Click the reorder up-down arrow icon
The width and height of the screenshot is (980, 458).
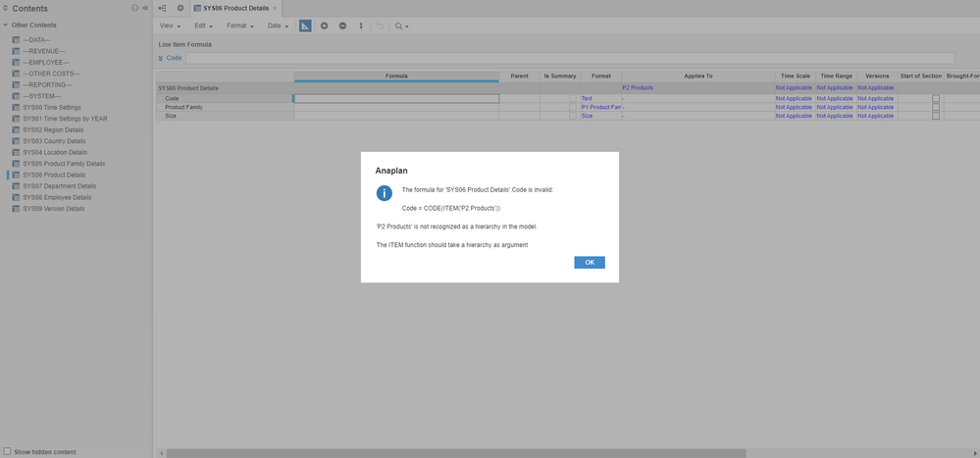[361, 25]
